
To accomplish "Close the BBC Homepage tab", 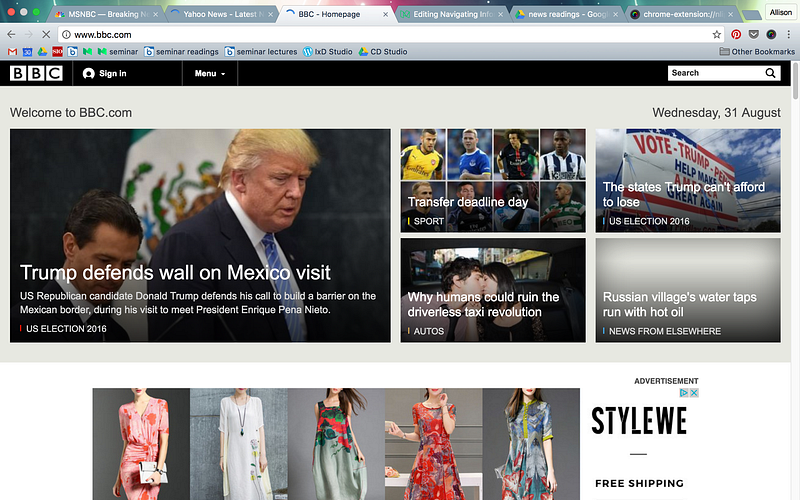I will pos(385,14).
